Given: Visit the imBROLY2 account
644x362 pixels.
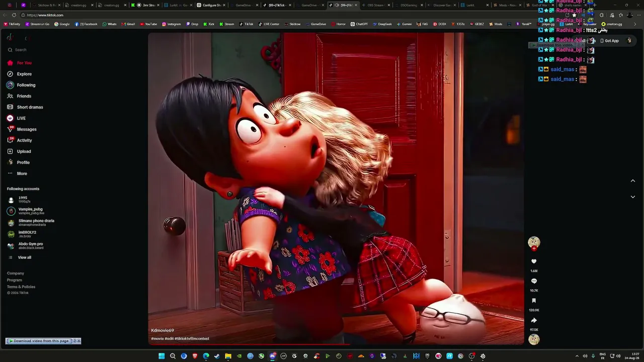Looking at the screenshot, I should pos(22,234).
